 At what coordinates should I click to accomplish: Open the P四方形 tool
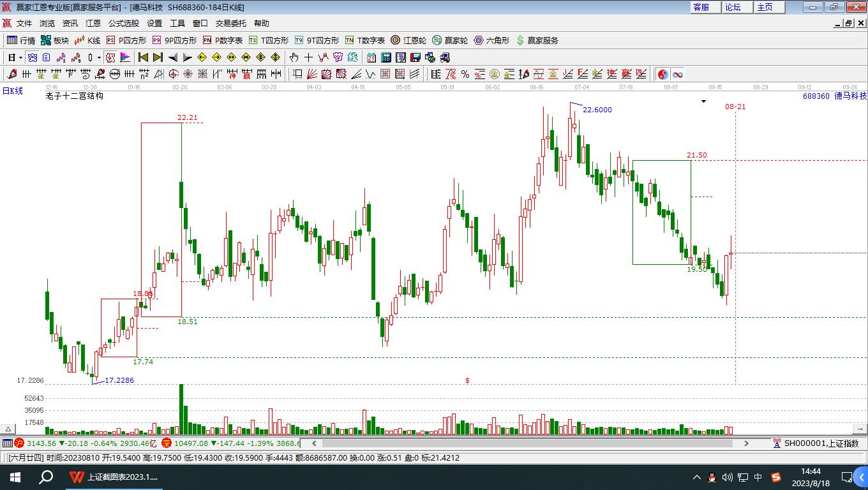pos(126,40)
